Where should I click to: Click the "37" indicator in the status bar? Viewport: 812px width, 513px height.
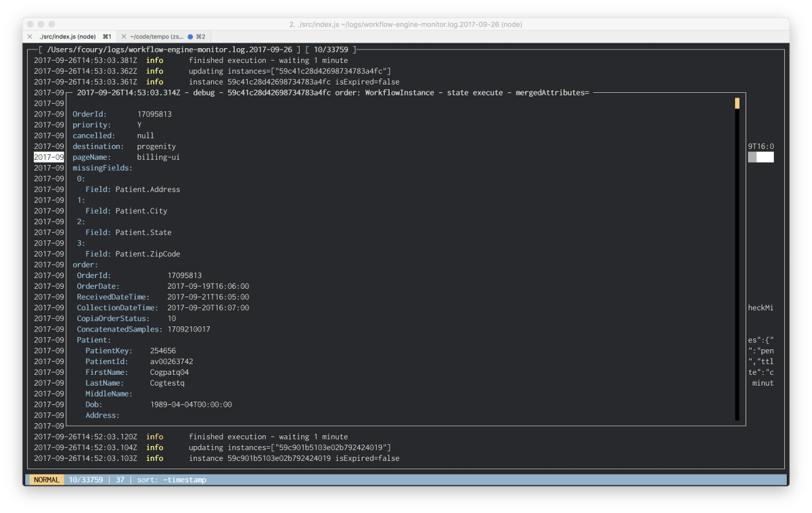coord(120,479)
